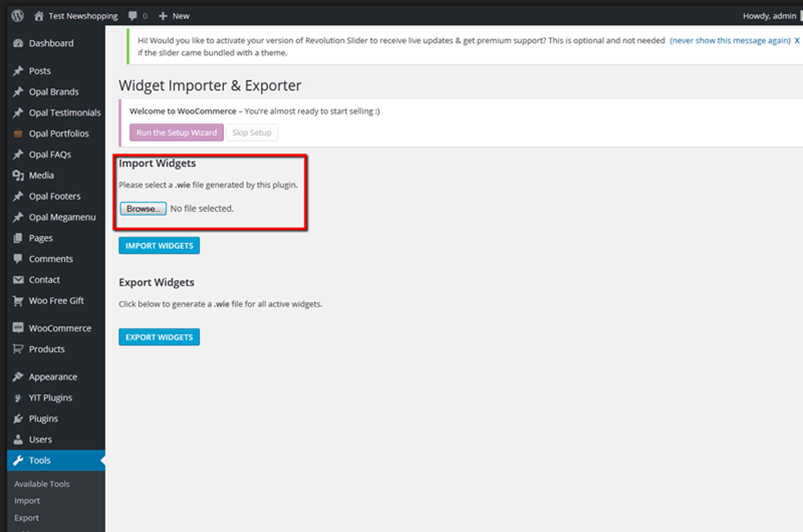Image resolution: width=803 pixels, height=532 pixels.
Task: Click the Export Widgets button
Action: [x=159, y=337]
